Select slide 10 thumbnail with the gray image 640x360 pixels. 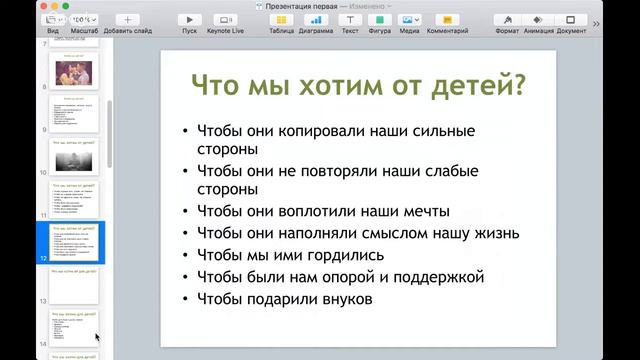coord(74,157)
